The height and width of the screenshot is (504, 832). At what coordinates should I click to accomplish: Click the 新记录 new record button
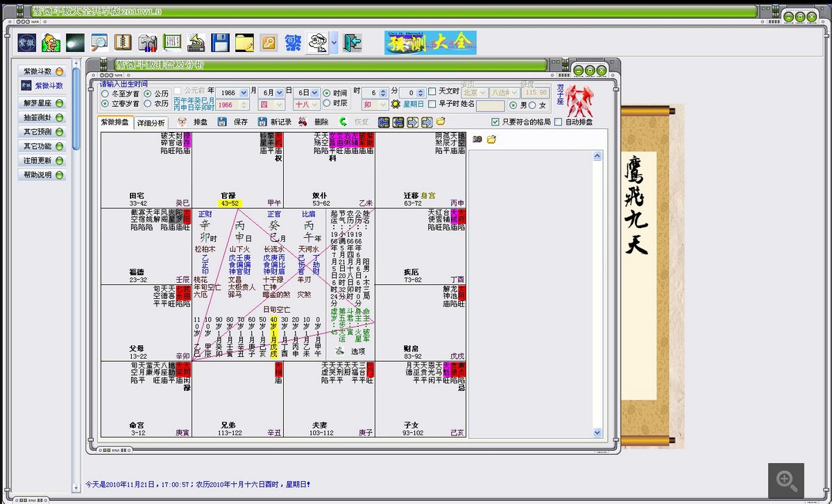pos(274,122)
